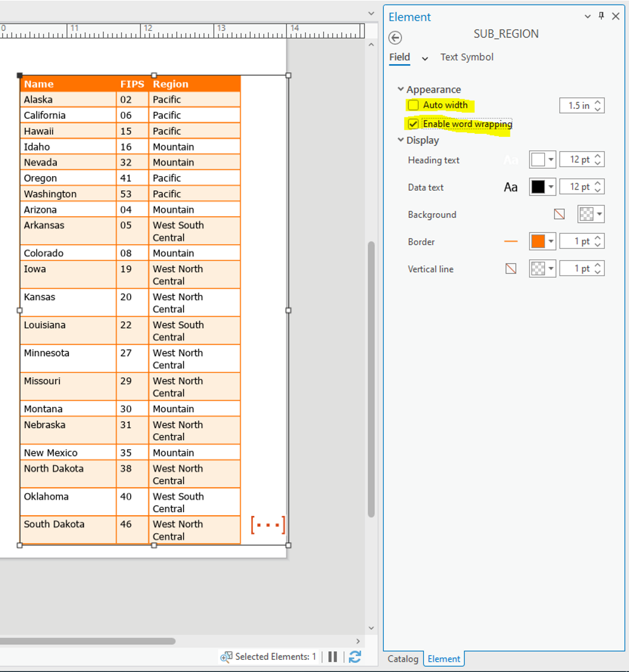Open the Border color dropdown
The height and width of the screenshot is (672, 629).
pos(550,241)
